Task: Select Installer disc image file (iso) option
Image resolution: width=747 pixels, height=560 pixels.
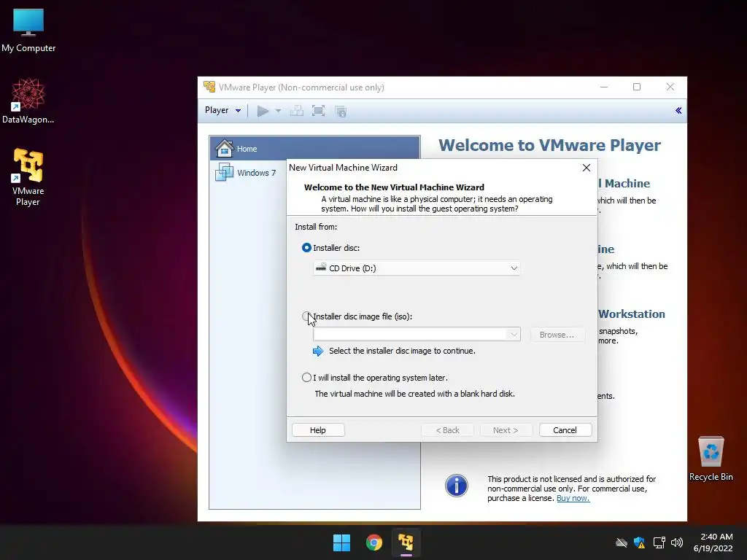Action: click(306, 316)
